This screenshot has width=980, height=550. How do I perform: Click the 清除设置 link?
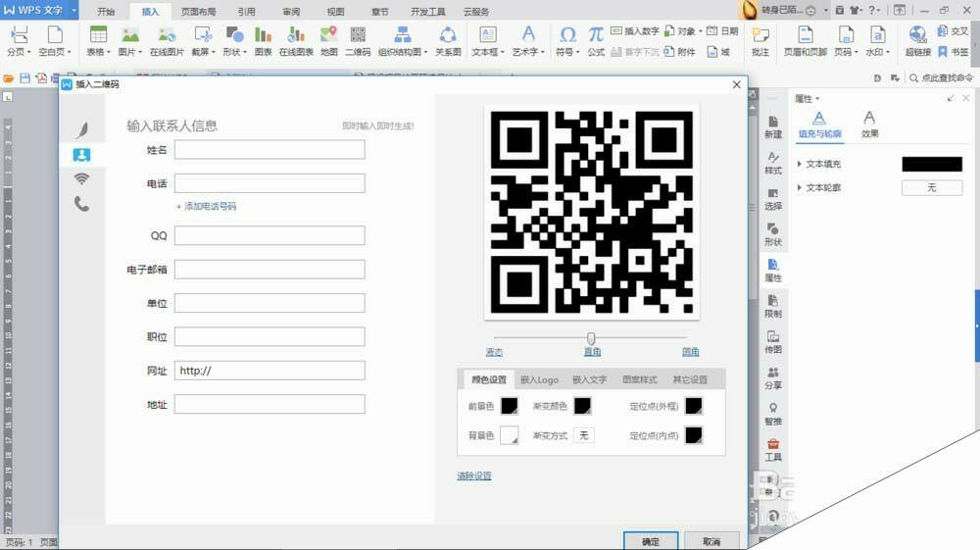tap(473, 476)
